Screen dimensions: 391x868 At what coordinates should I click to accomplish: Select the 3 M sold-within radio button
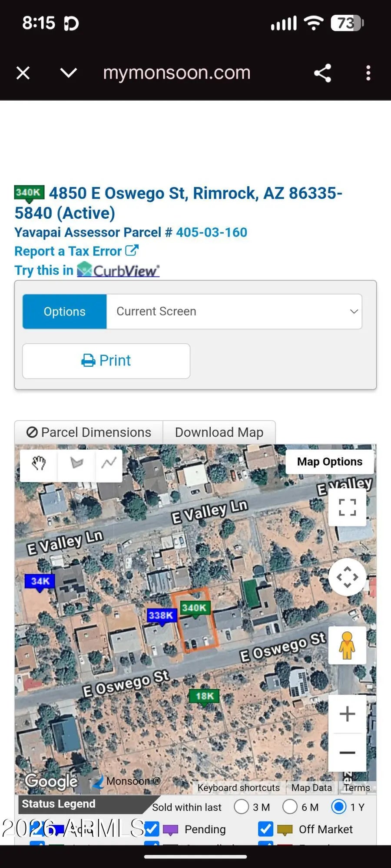pos(242,807)
